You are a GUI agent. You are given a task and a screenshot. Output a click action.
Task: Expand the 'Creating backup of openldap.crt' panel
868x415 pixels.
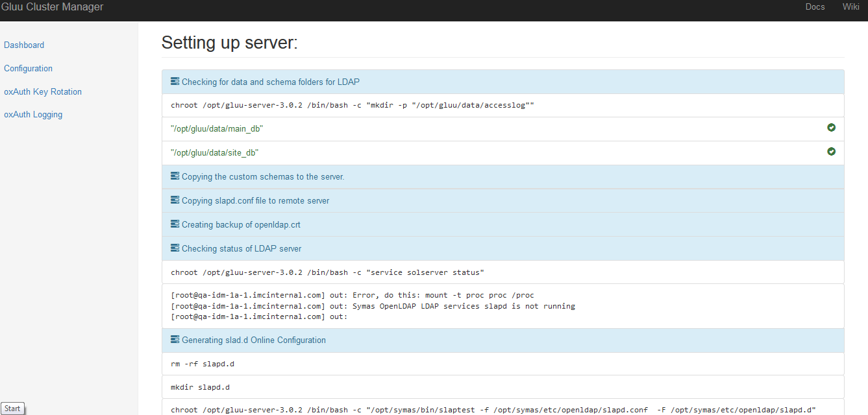[502, 224]
